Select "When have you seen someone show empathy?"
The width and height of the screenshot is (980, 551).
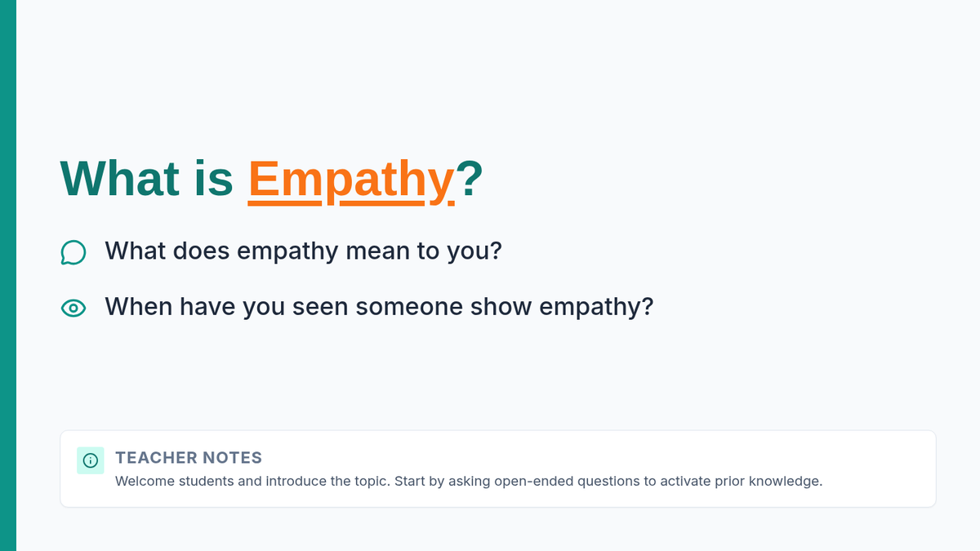click(379, 307)
